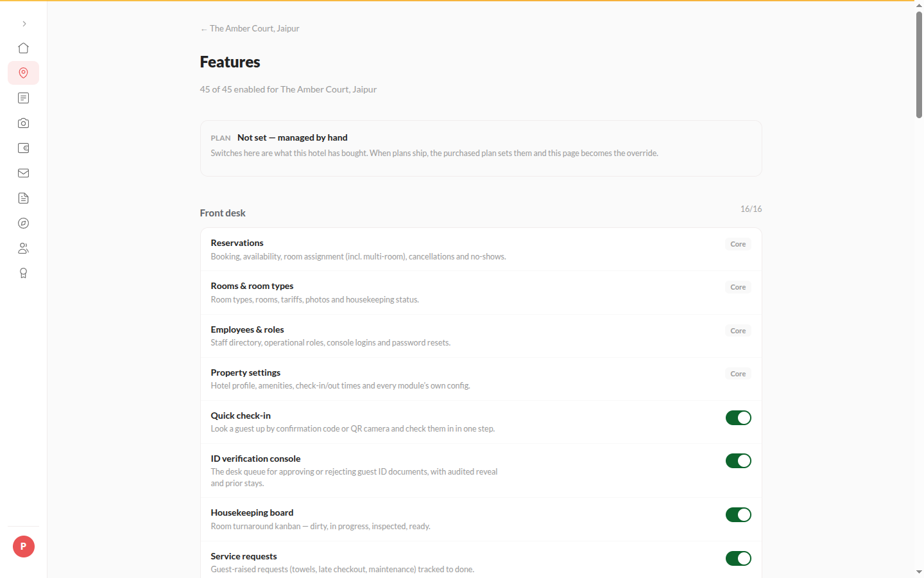Click the "Property settings" title

[246, 372]
